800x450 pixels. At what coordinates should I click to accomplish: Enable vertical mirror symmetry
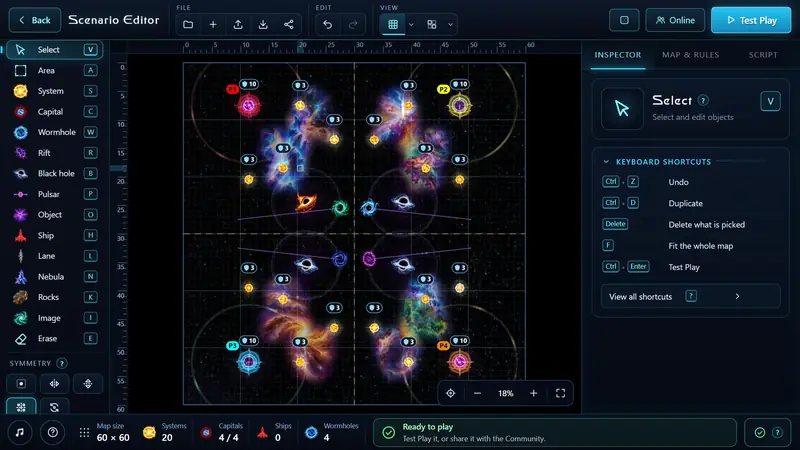pos(88,384)
